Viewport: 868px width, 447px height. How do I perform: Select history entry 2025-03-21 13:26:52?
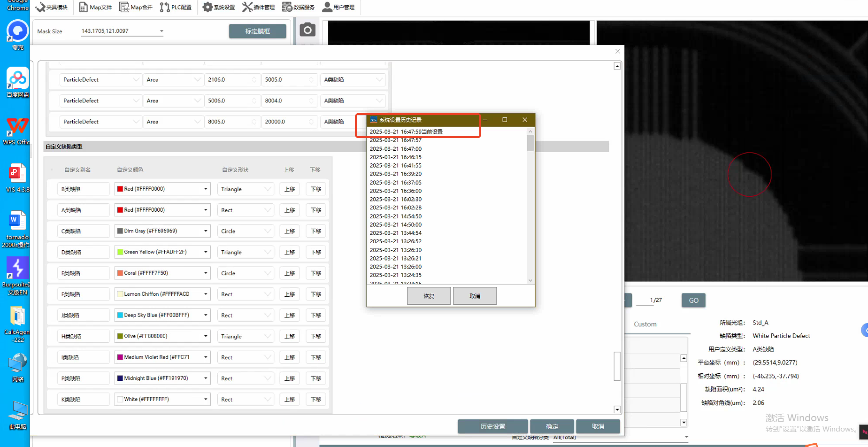click(x=395, y=241)
